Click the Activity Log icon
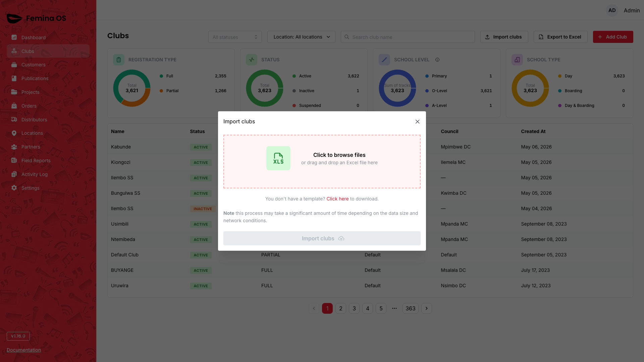The height and width of the screenshot is (362, 644). point(14,174)
